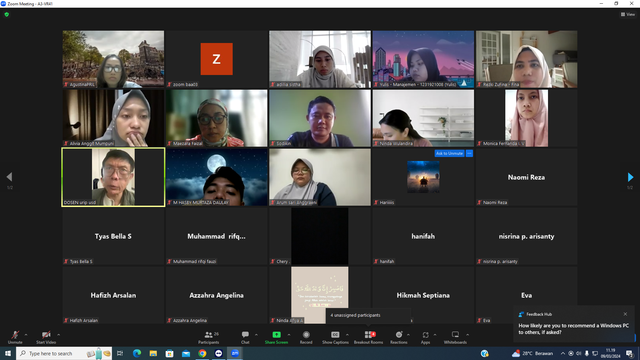Go to next page of participants

coord(630,177)
